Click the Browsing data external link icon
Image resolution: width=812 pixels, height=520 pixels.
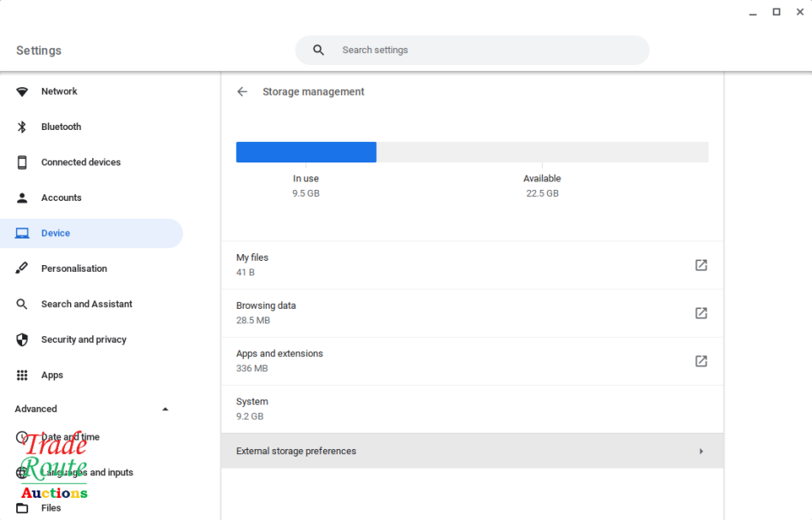tap(701, 313)
